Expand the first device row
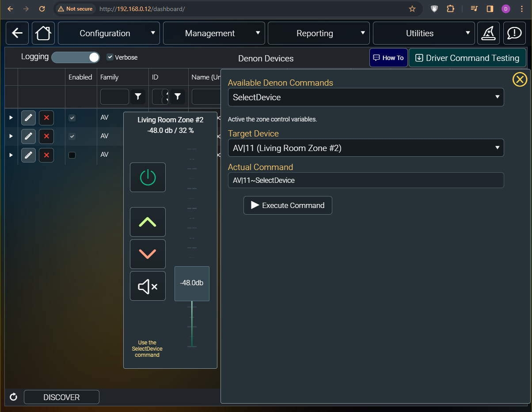 pyautogui.click(x=11, y=118)
